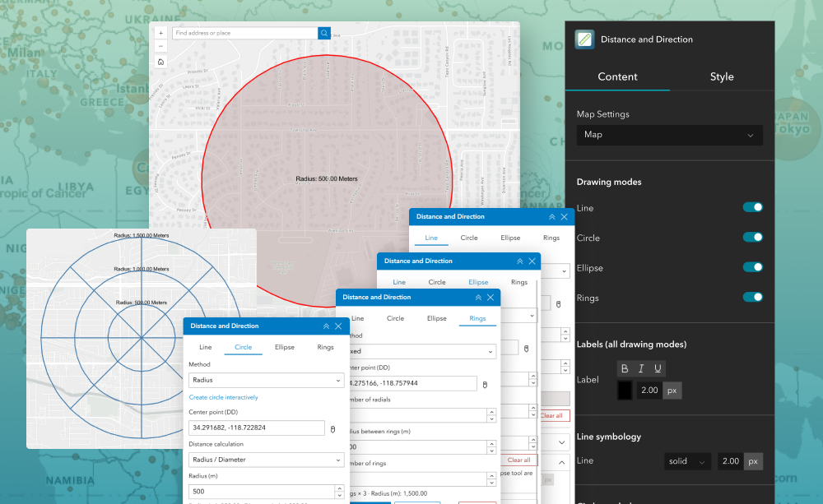Screen dimensions: 823x504
Task: Open the Radius / Diameter dropdown
Action: tap(266, 460)
